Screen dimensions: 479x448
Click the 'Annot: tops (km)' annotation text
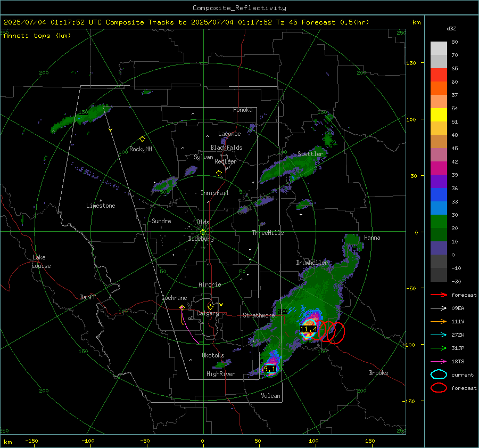coord(37,36)
